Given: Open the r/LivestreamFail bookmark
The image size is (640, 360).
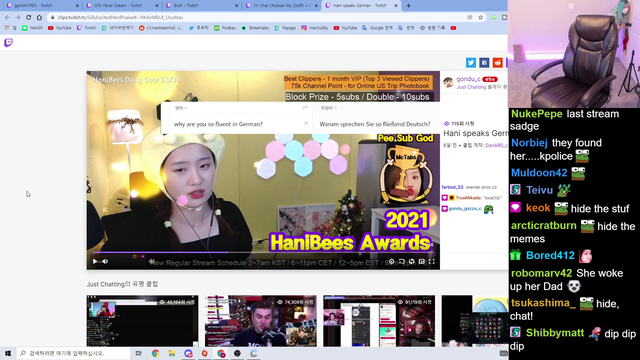Looking at the screenshot, I should 161,28.
